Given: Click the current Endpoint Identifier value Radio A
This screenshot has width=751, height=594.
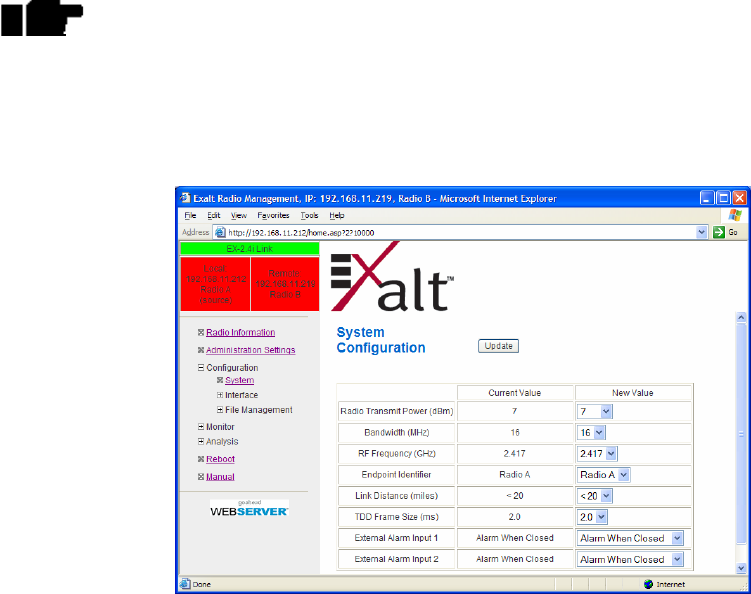Looking at the screenshot, I should [x=514, y=475].
